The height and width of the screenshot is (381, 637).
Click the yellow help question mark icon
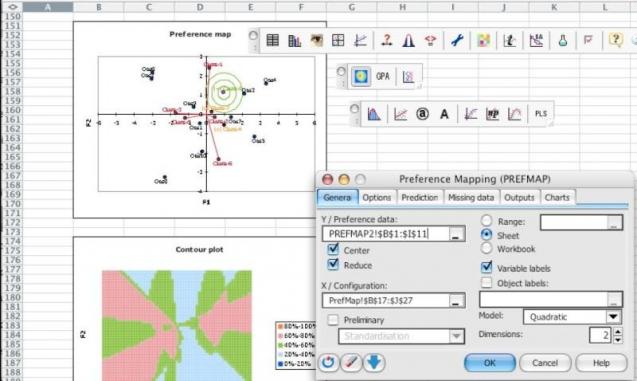pos(616,40)
